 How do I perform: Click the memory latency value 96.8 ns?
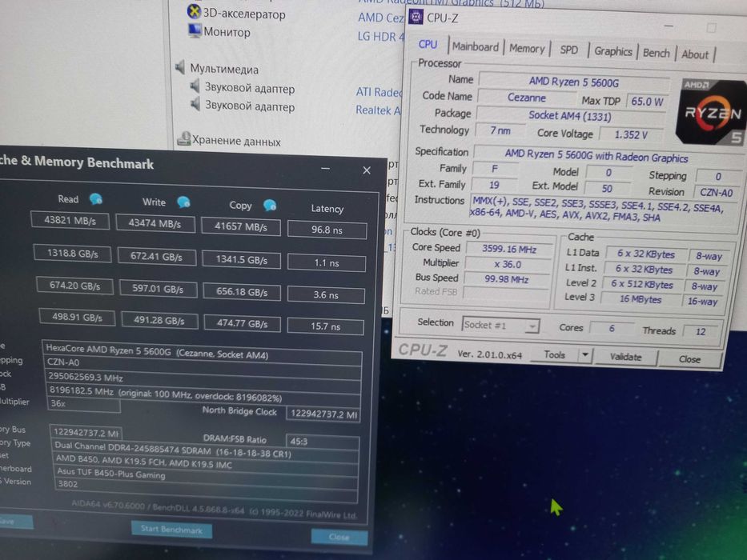[327, 230]
